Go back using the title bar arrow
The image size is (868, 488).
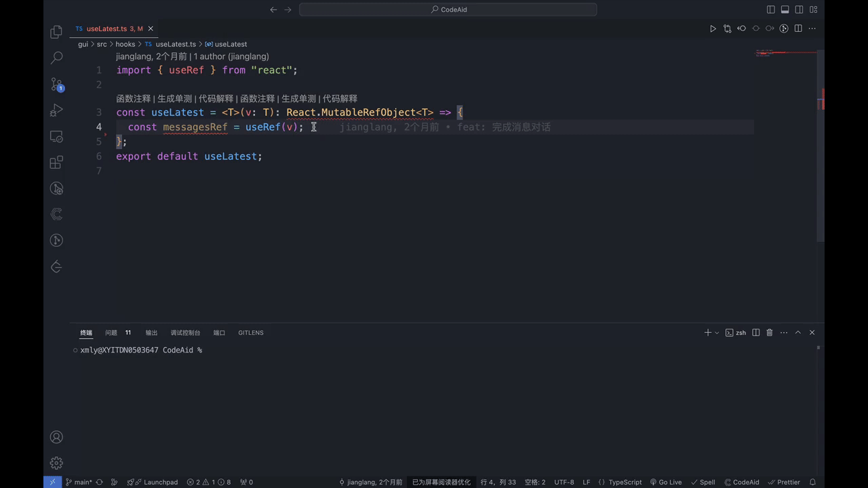pyautogui.click(x=273, y=9)
